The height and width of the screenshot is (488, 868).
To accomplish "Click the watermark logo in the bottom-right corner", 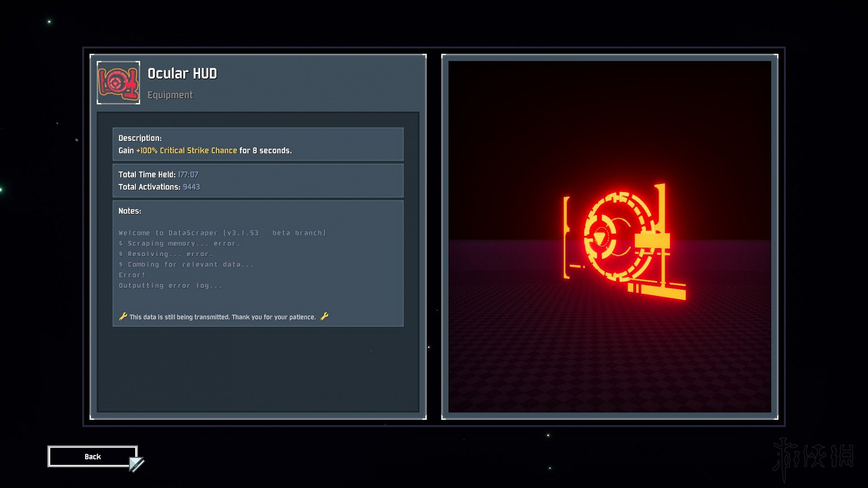I will click(x=813, y=457).
